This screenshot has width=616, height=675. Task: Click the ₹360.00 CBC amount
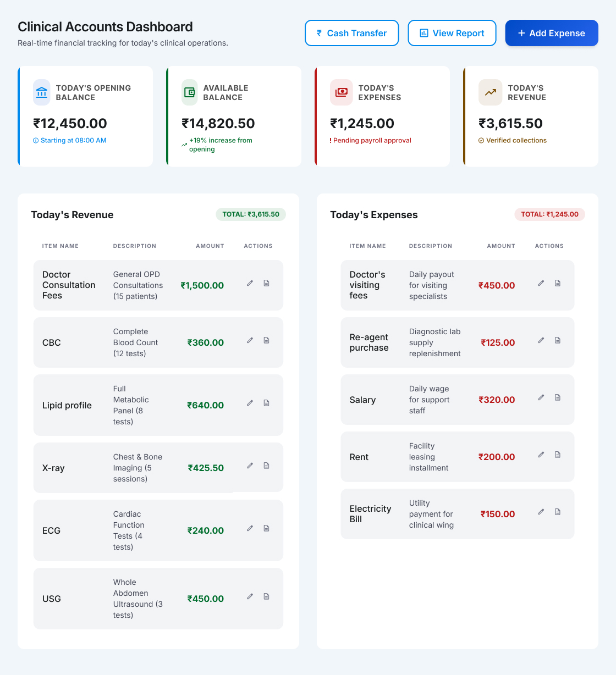206,342
